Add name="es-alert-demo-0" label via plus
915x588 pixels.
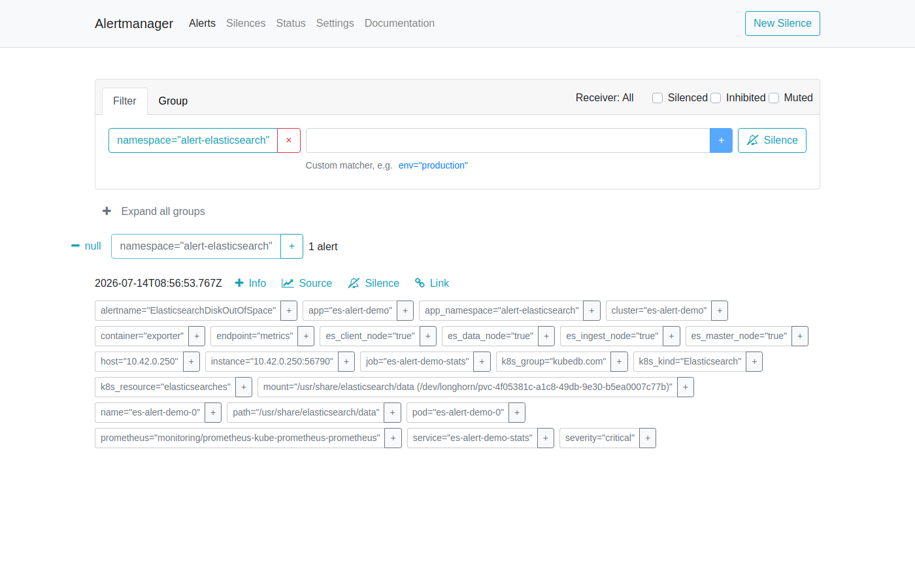coord(213,412)
